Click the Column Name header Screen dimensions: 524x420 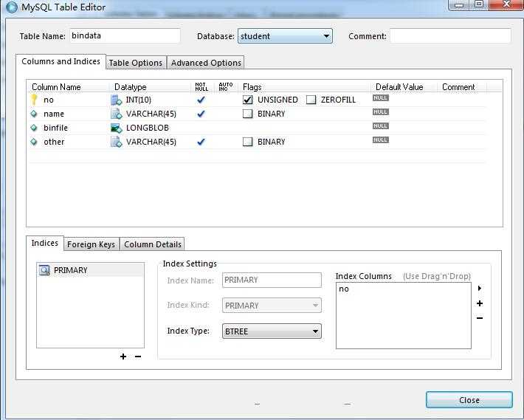pyautogui.click(x=56, y=87)
